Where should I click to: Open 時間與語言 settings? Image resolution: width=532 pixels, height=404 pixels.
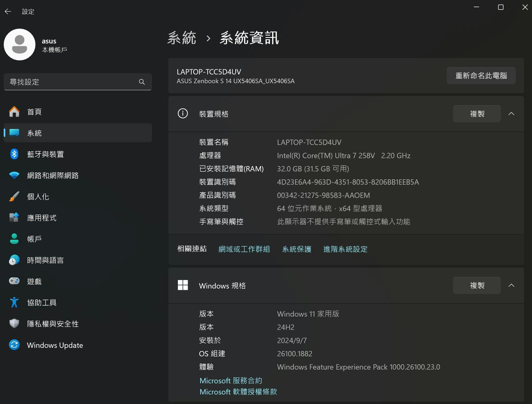(78, 260)
